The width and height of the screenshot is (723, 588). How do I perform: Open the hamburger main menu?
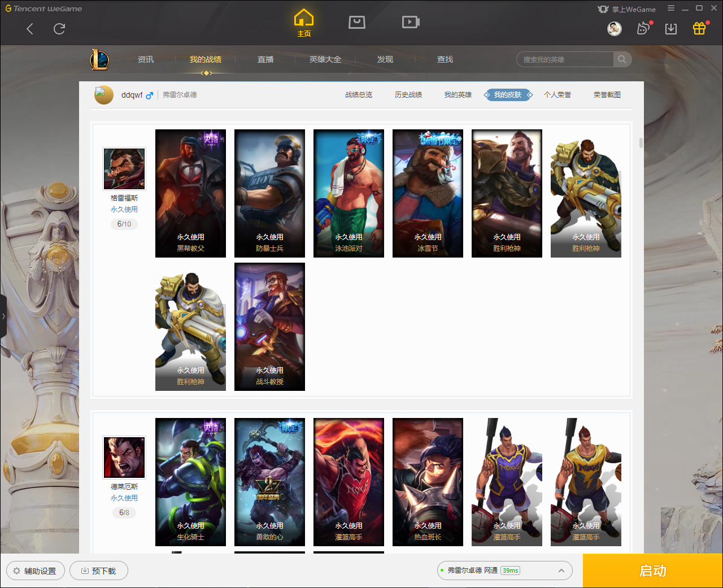click(x=671, y=8)
